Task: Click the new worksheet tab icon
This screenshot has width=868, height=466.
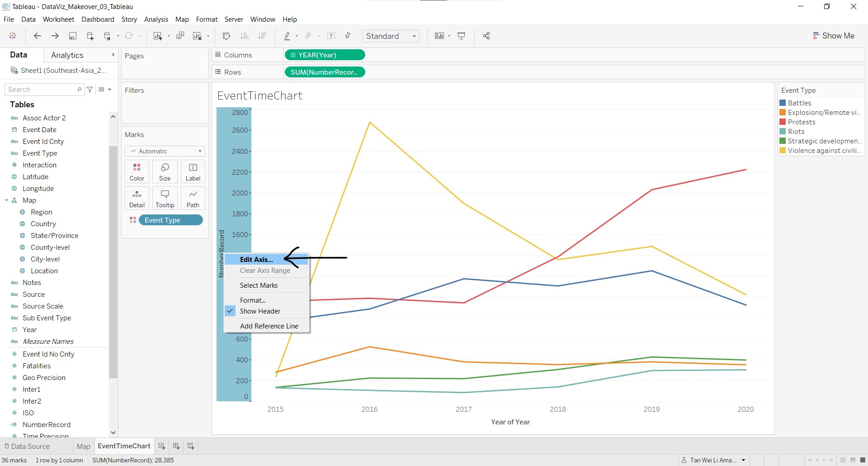Action: coord(162,446)
